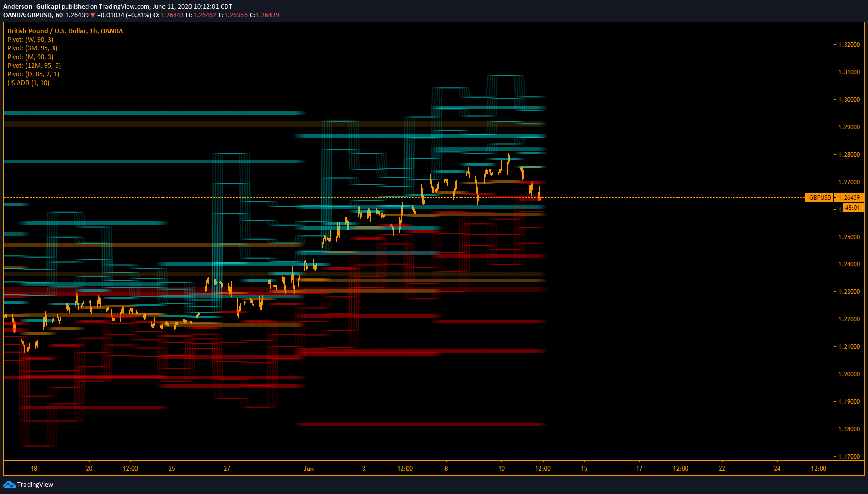The width and height of the screenshot is (868, 494).
Task: Click the 1.29000 price axis value
Action: (849, 127)
